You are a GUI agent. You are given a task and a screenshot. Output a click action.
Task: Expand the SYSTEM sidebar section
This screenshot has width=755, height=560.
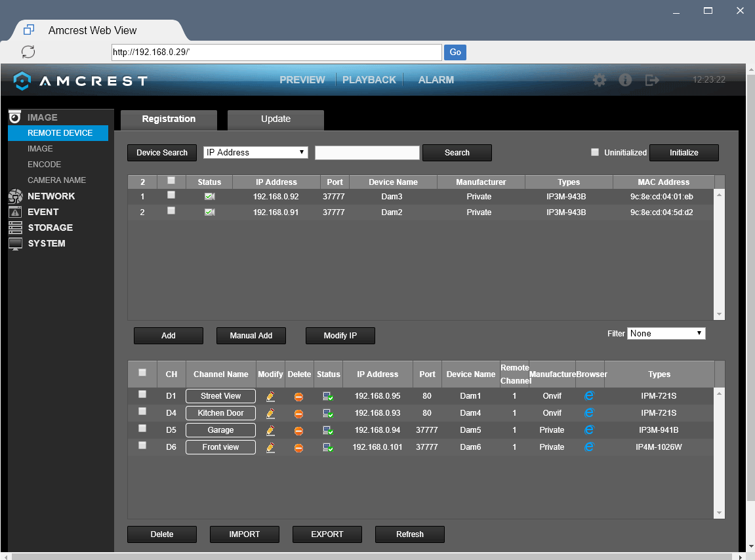pos(46,244)
